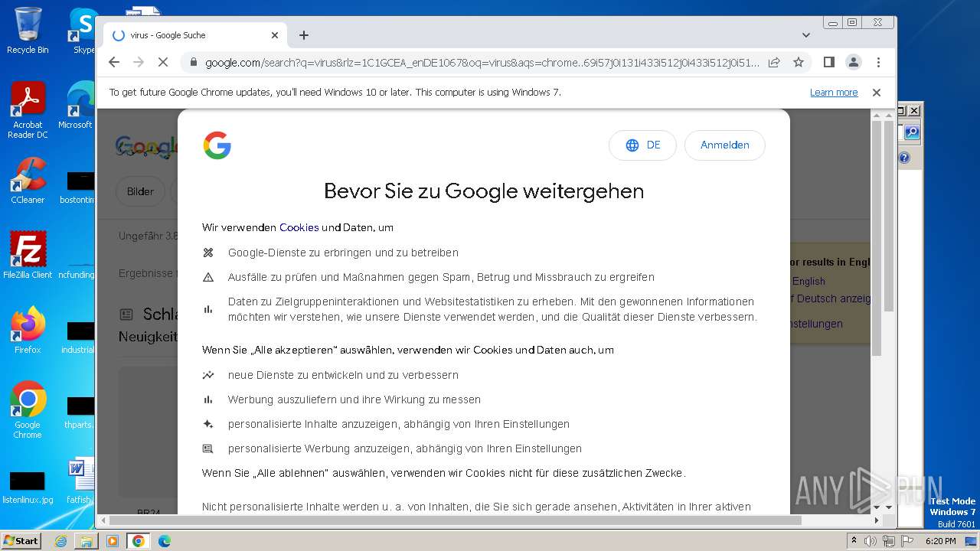Viewport: 980px width, 551px height.
Task: Open the DE language selector
Action: click(x=642, y=145)
